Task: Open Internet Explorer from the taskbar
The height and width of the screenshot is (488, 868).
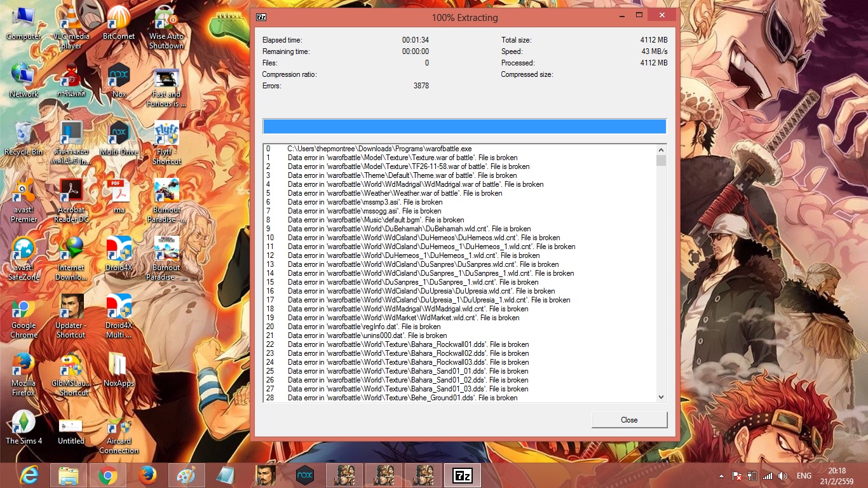Action: pyautogui.click(x=29, y=475)
